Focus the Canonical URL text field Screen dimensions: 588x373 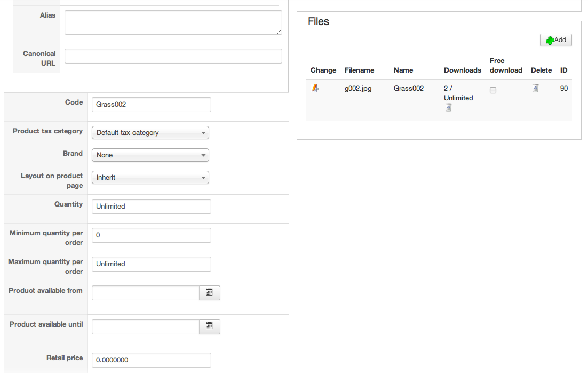[x=173, y=56]
